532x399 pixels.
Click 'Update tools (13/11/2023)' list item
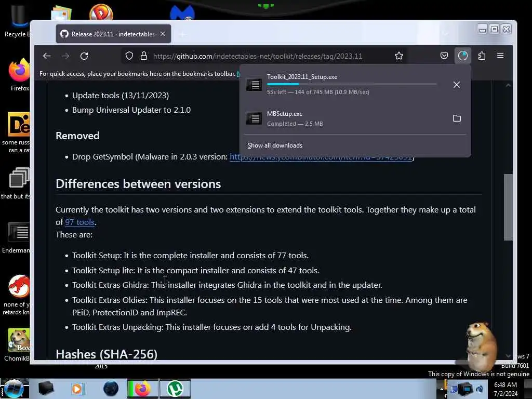pos(121,96)
